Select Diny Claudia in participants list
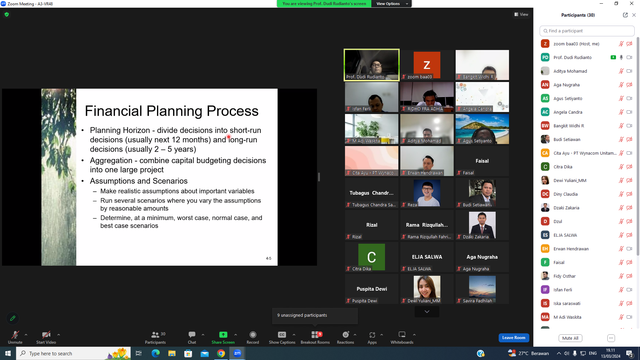Screen dimensions: 640x360 [587, 194]
